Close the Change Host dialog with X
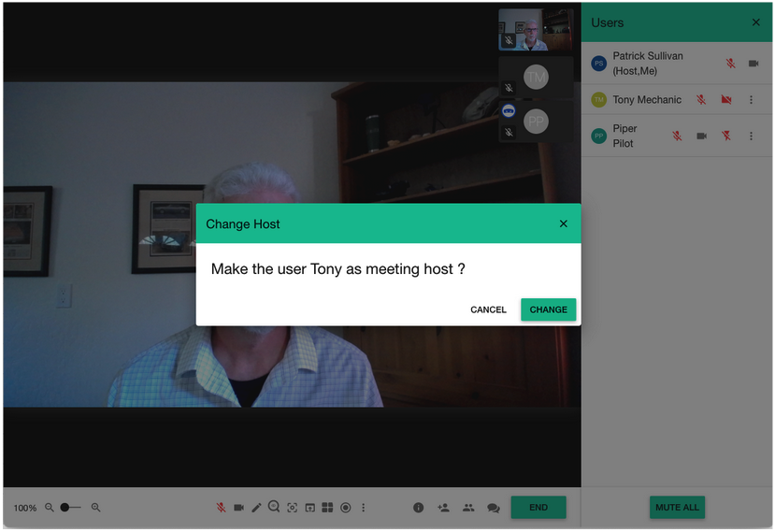 coord(563,223)
